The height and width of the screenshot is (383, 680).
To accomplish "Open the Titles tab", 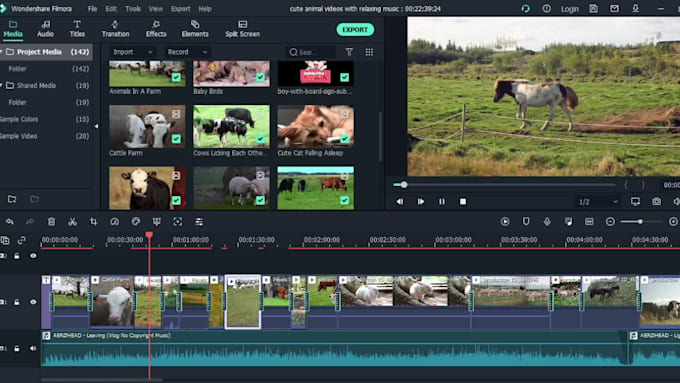I will (77, 29).
